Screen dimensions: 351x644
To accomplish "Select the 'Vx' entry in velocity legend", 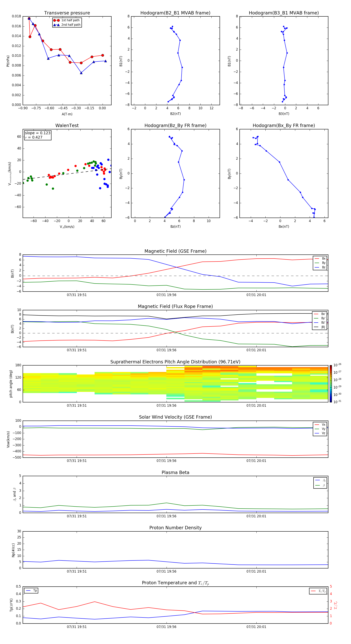I will tap(320, 425).
